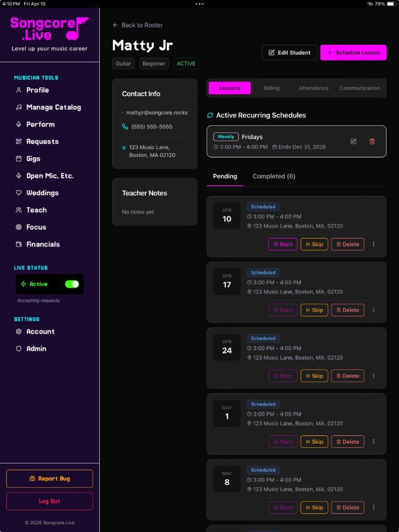399x532 pixels.
Task: Open more options for May 8 lesson
Action: click(374, 508)
